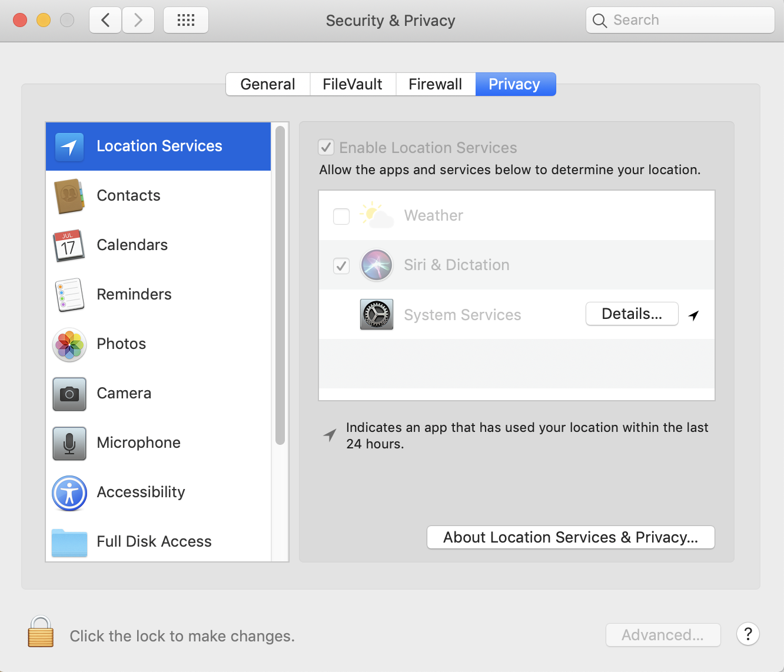Screen dimensions: 784x672
Task: Switch to the FileVault tab
Action: pos(353,84)
